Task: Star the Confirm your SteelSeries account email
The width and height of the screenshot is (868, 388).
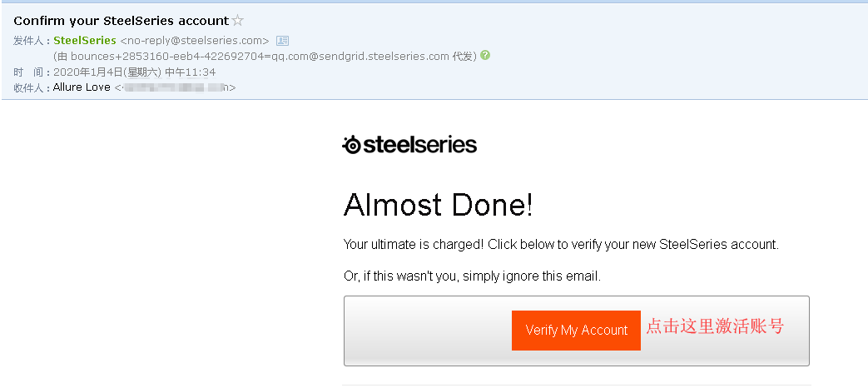Action: (x=238, y=20)
